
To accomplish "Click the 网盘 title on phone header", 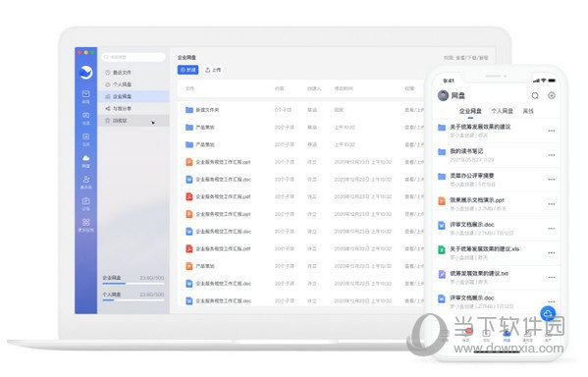I will pyautogui.click(x=457, y=95).
